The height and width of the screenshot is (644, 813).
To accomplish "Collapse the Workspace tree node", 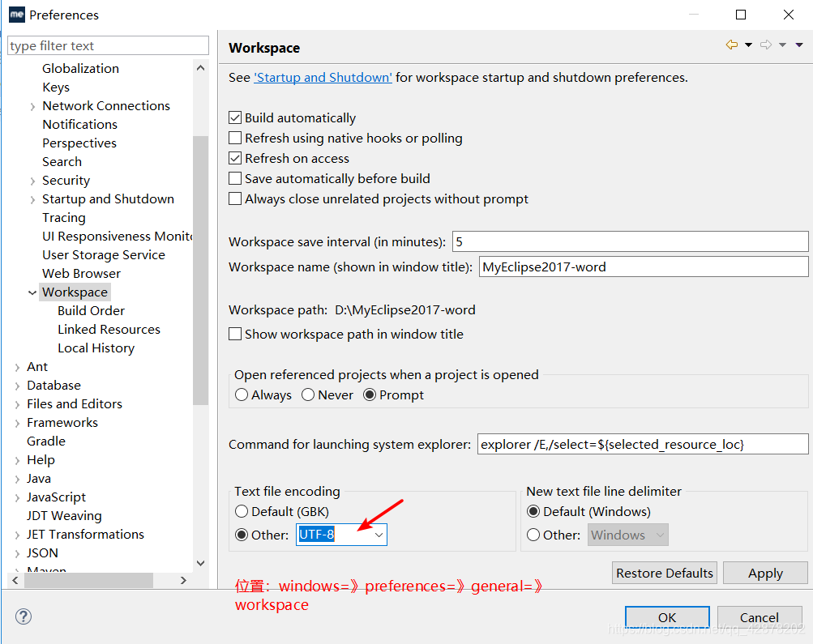I will (32, 292).
